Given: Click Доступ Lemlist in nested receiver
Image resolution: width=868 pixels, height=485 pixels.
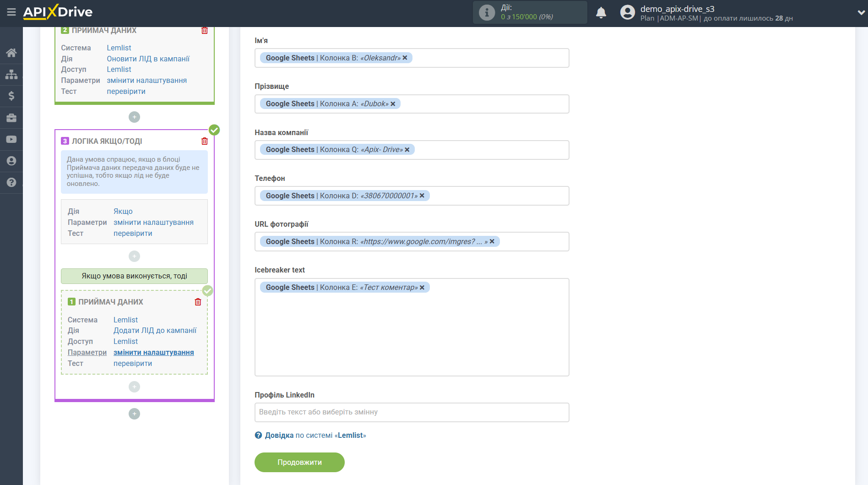Looking at the screenshot, I should click(125, 341).
